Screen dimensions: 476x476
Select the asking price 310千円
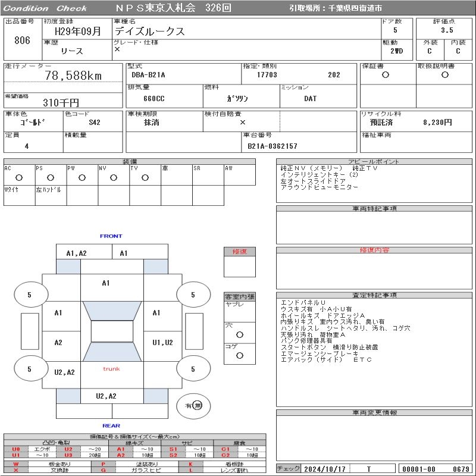pos(61,102)
